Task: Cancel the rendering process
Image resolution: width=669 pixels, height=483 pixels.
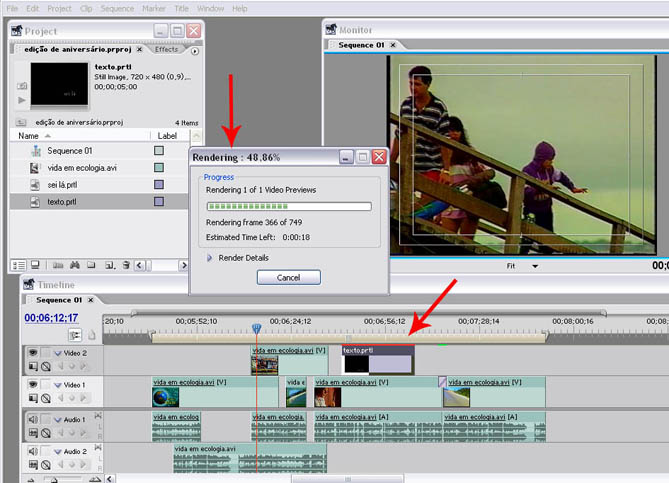Action: (x=288, y=277)
